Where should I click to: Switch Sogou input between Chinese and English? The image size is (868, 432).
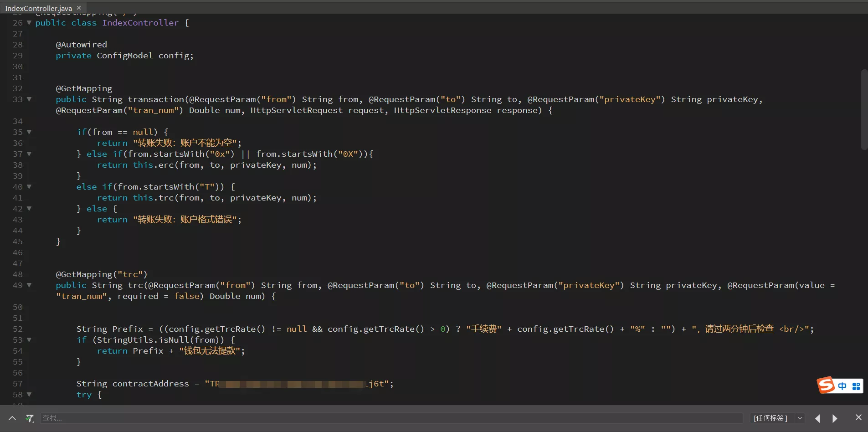coord(841,386)
